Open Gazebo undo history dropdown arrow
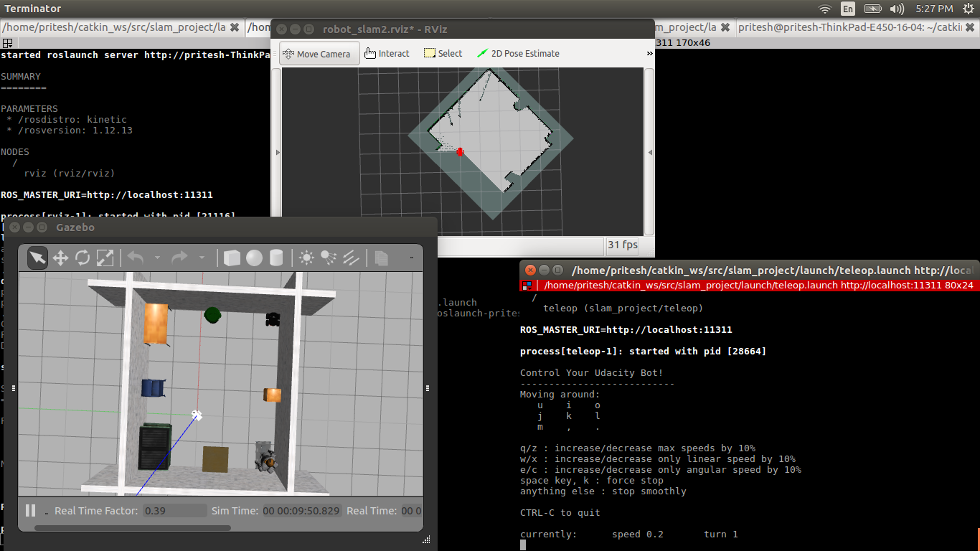 click(x=157, y=258)
